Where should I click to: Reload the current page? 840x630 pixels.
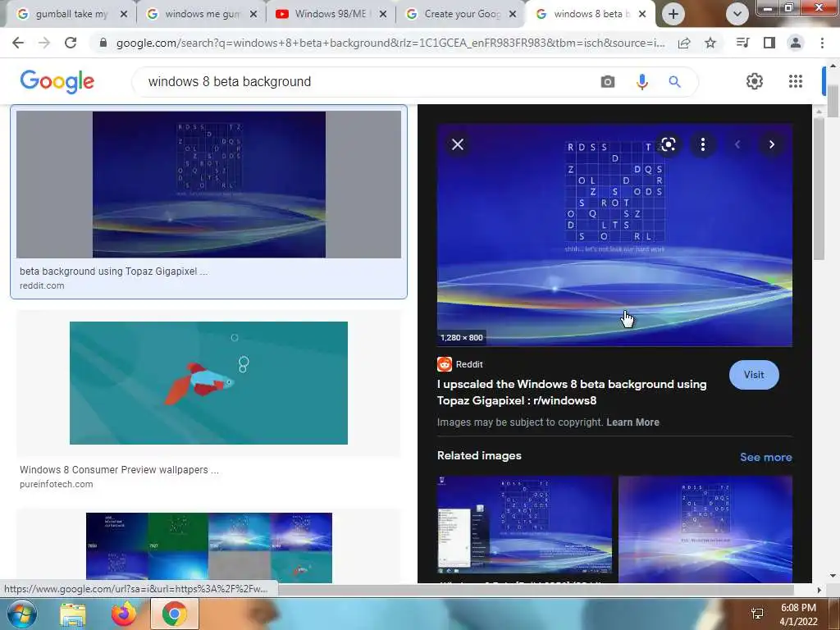[71, 43]
